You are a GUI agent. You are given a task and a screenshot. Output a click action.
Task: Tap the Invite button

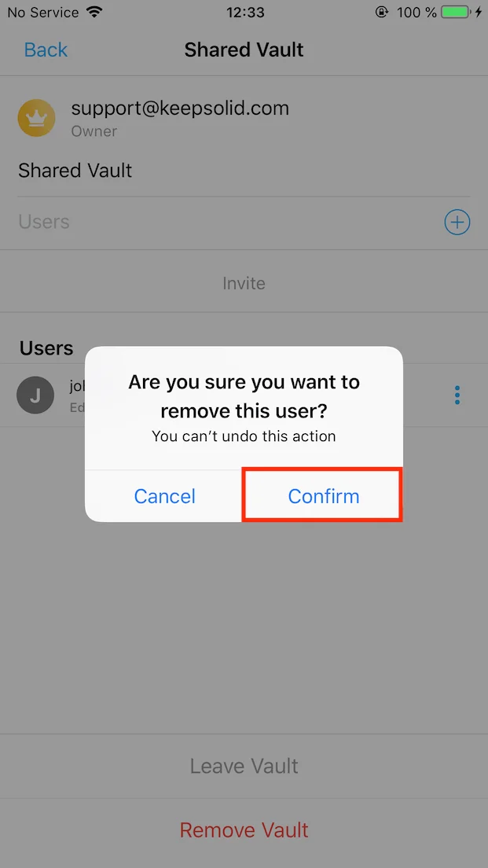[244, 283]
